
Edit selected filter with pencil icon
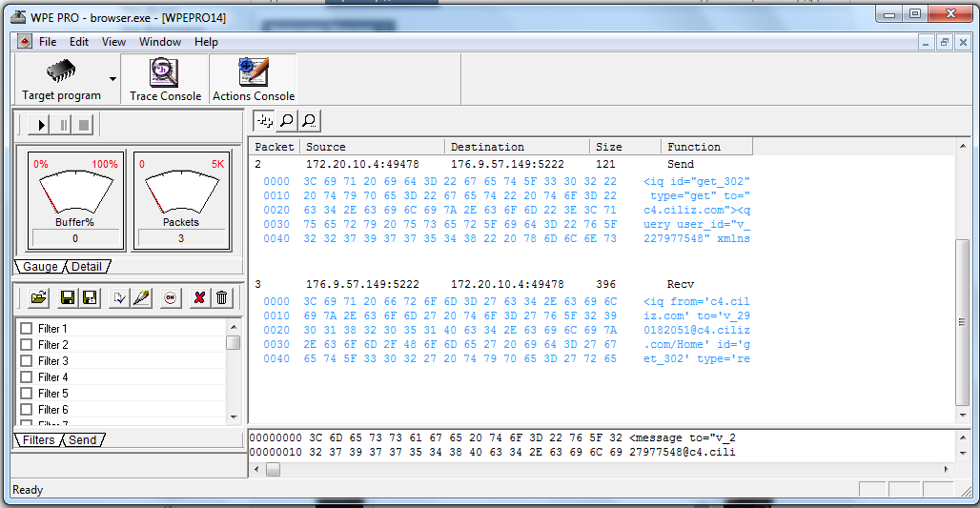[141, 298]
